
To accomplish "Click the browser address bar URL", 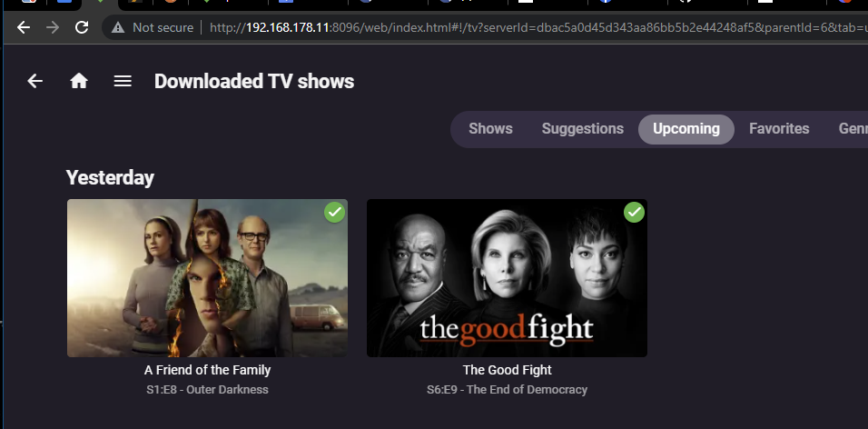I will (537, 27).
